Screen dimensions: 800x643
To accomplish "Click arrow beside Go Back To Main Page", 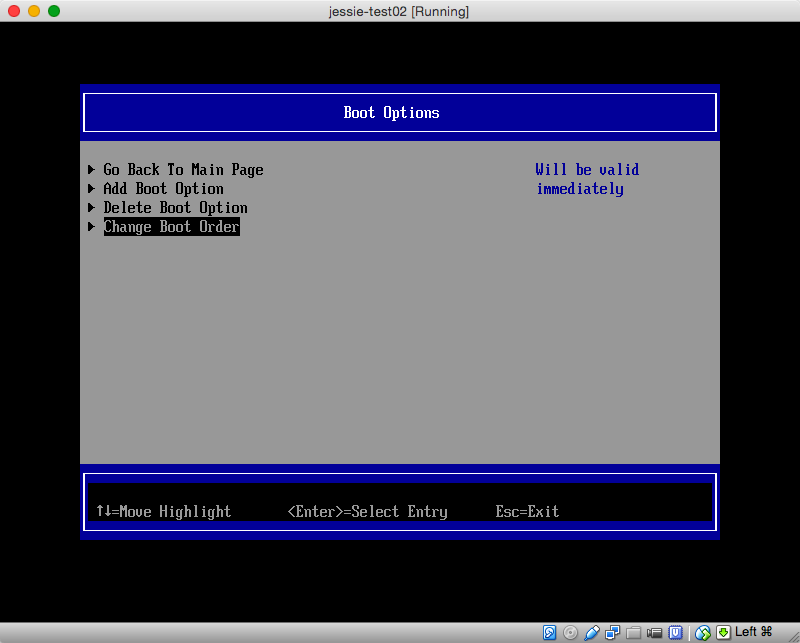I will (x=91, y=169).
